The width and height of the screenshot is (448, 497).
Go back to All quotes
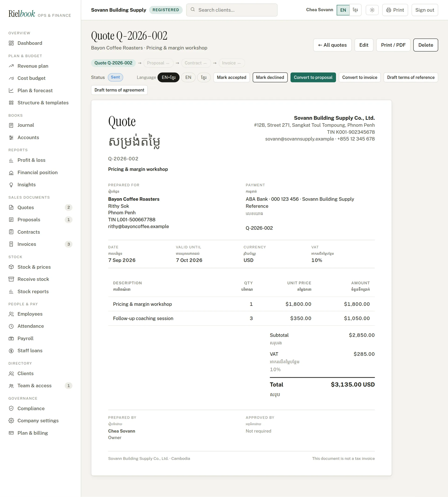332,45
